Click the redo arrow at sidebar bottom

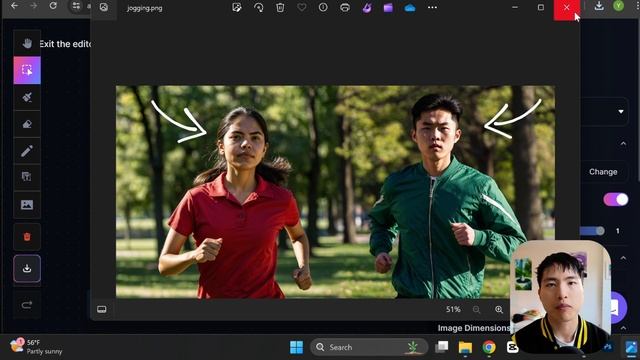27,304
